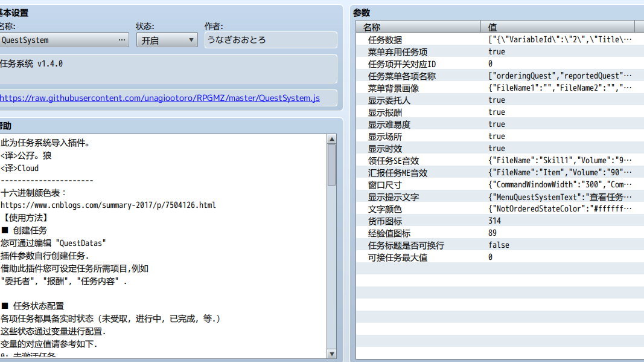Click the false value for 任务标题是否可换行
Viewport: 644px width, 362px height.
point(499,245)
